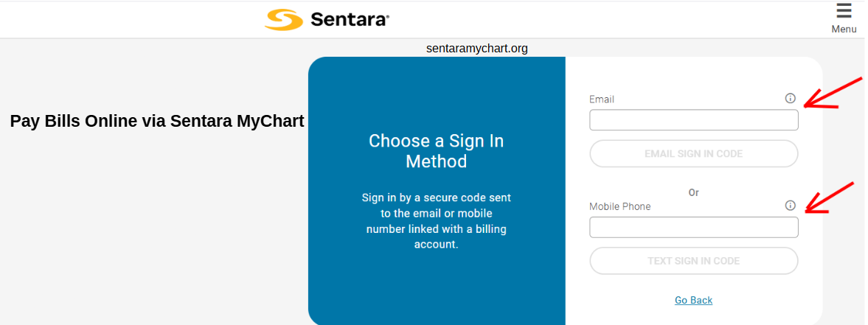Image resolution: width=868 pixels, height=325 pixels.
Task: Click the red arrow pointing at Email info
Action: (833, 94)
